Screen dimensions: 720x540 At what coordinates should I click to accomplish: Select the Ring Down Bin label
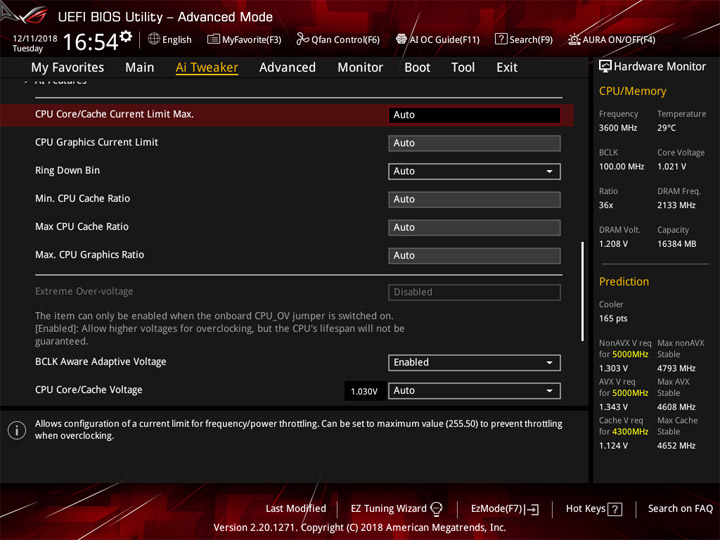[68, 170]
